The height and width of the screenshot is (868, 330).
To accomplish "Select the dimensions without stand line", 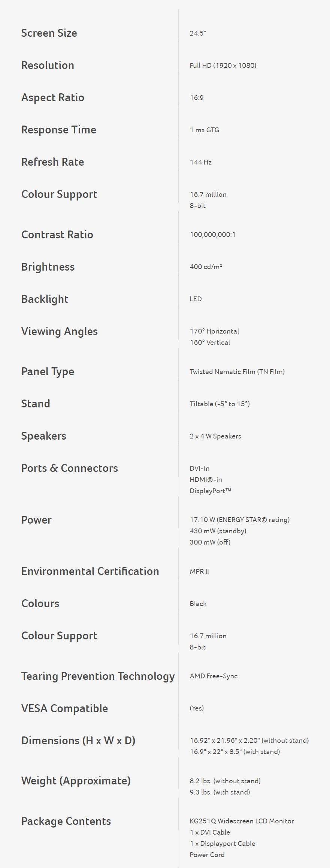I will click(249, 740).
